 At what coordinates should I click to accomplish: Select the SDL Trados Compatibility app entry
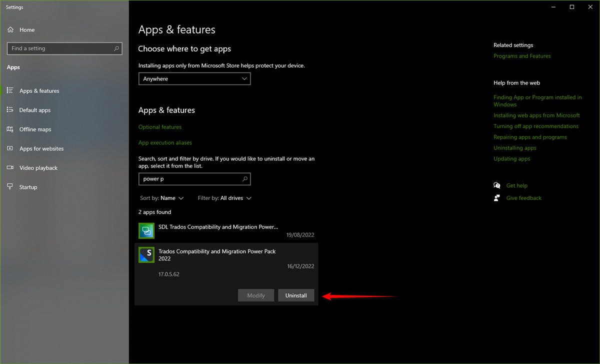(x=218, y=230)
